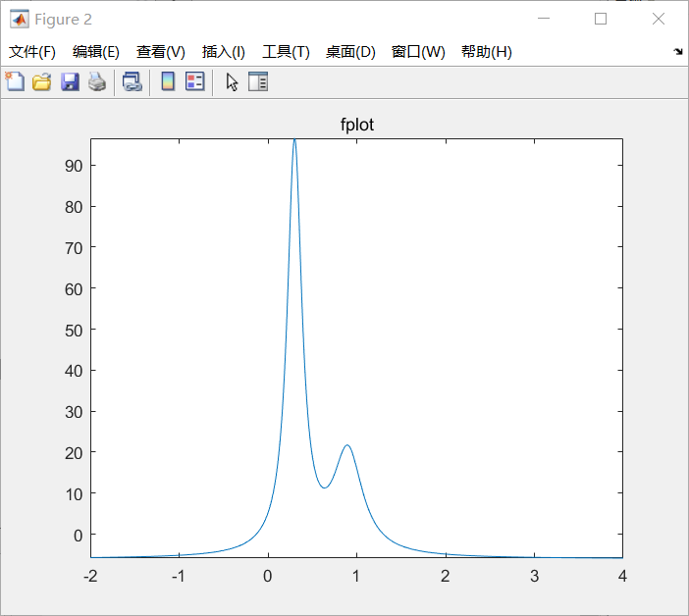Insert a legend via the toolbar icon

pos(195,81)
